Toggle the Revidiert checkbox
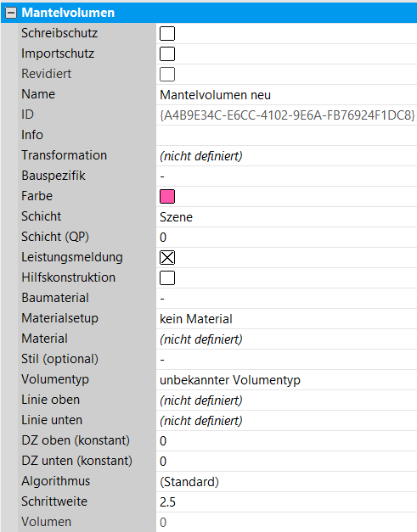Viewport: 417px width, 532px height. coord(167,75)
